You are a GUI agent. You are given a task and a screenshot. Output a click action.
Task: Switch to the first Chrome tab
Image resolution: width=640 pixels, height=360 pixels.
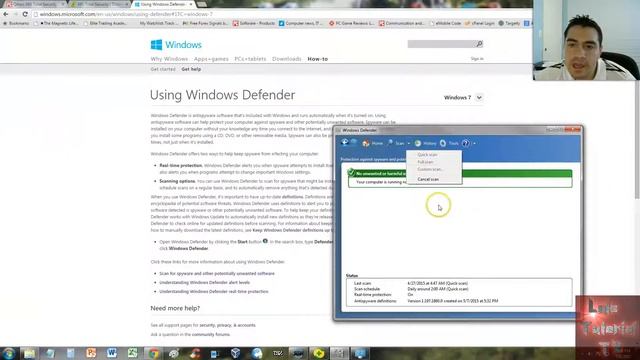(35, 4)
